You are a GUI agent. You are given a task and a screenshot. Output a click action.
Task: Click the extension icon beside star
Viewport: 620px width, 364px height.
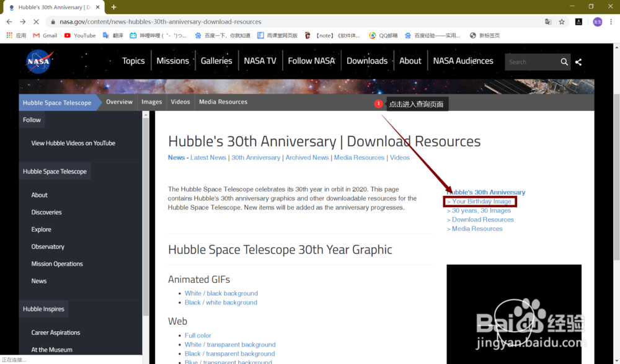pyautogui.click(x=578, y=22)
